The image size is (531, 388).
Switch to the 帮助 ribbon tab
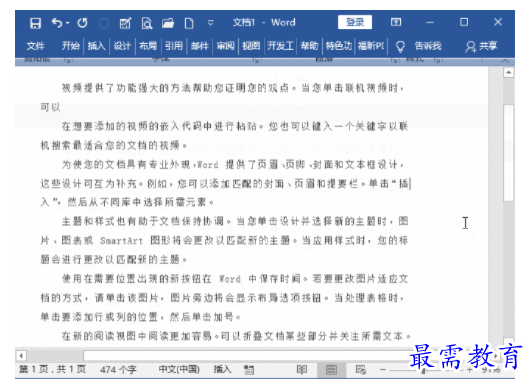coord(310,46)
